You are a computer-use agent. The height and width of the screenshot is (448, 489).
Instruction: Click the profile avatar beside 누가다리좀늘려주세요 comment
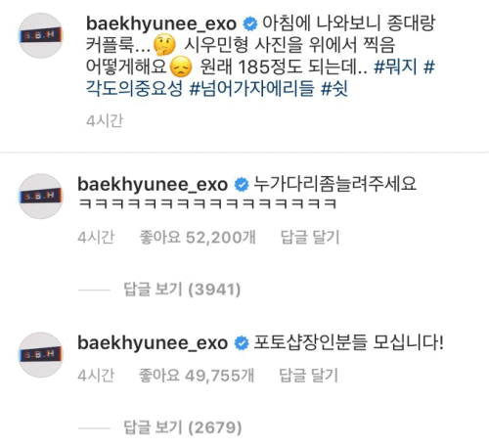pyautogui.click(x=41, y=197)
